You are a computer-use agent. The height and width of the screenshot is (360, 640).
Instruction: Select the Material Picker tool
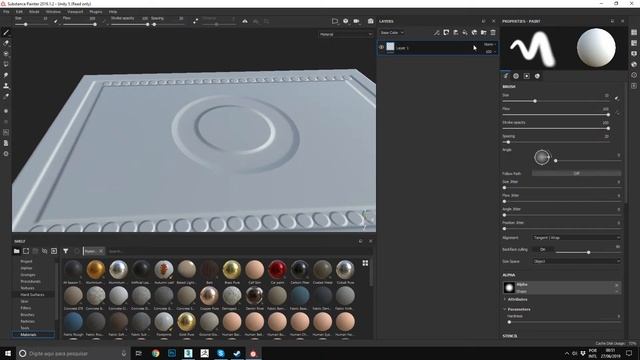point(6,96)
